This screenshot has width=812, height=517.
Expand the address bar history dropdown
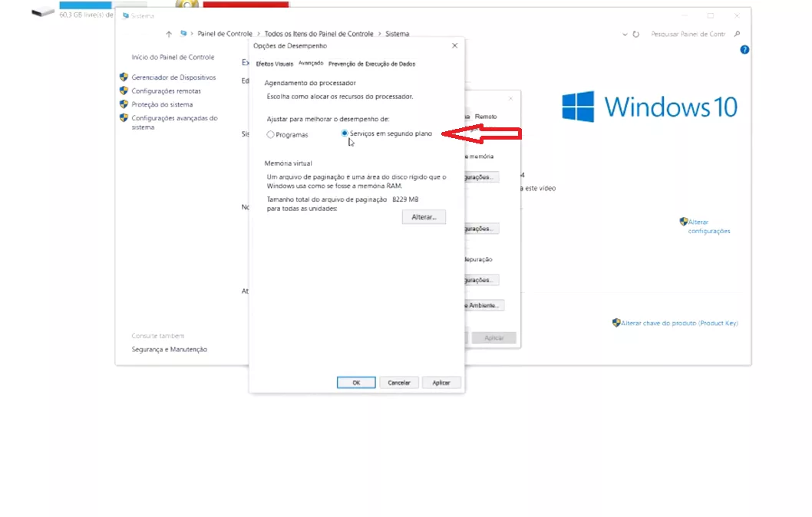625,34
